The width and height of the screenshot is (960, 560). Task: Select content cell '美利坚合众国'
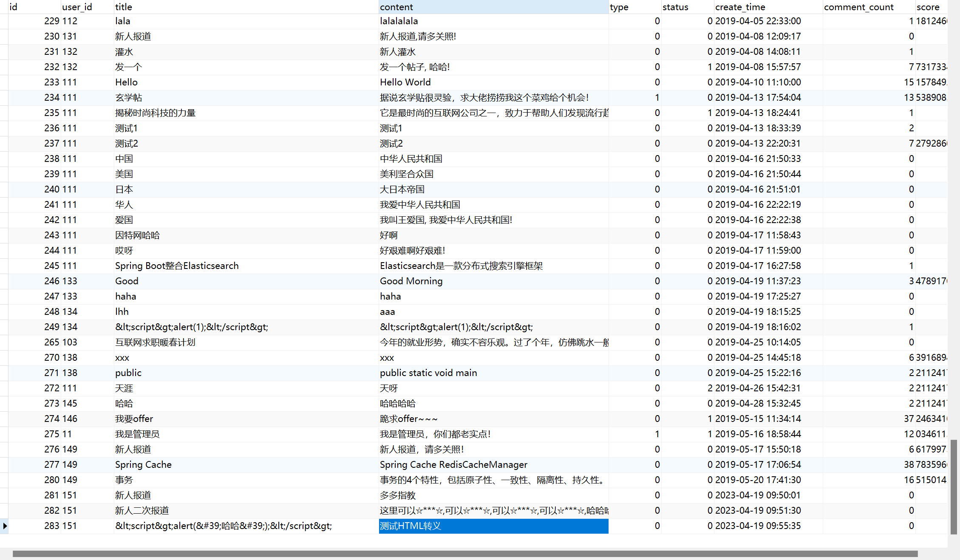tap(493, 174)
